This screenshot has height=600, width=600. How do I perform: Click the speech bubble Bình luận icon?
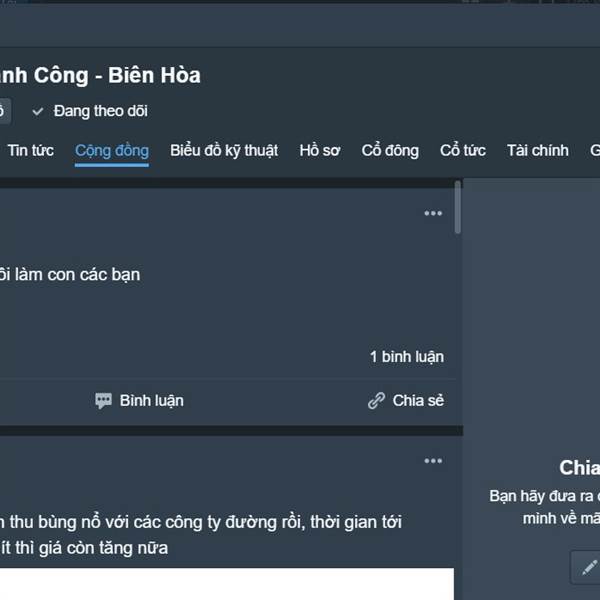pyautogui.click(x=103, y=401)
